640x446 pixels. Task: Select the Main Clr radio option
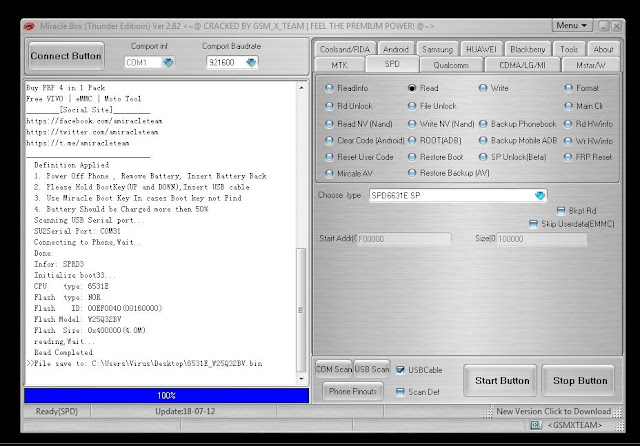tap(584, 106)
